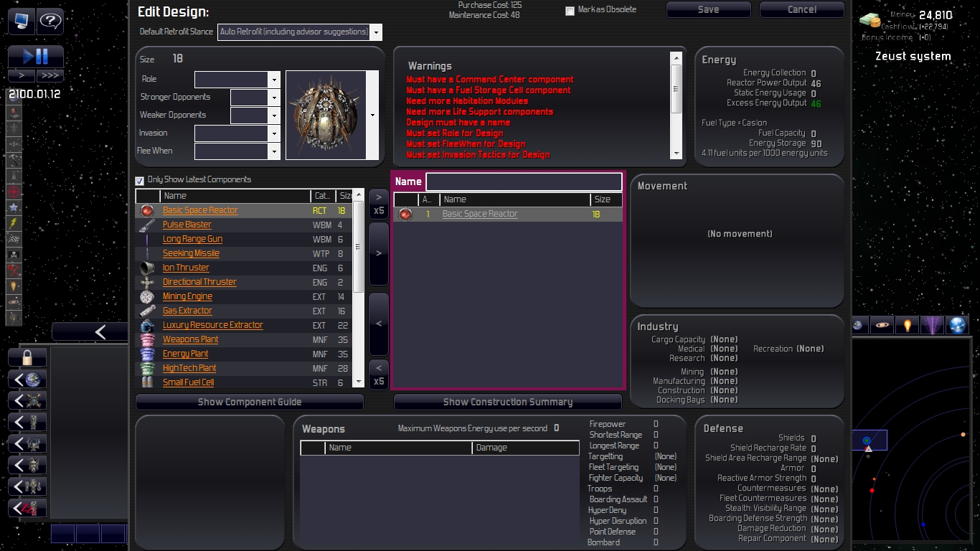Select the Long Range Gun component link

[x=192, y=239]
